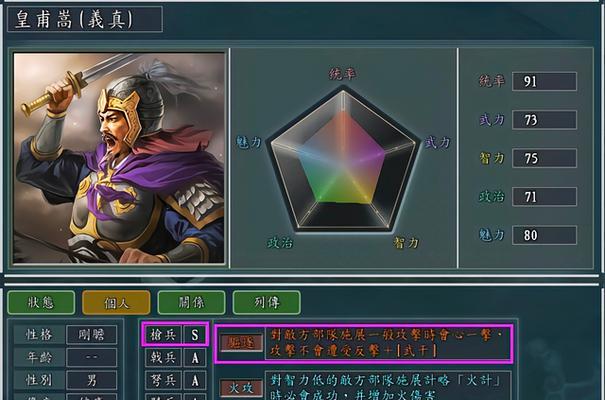Click the 性別 value box 男
Image resolution: width=605 pixels, height=400 pixels.
(x=91, y=380)
